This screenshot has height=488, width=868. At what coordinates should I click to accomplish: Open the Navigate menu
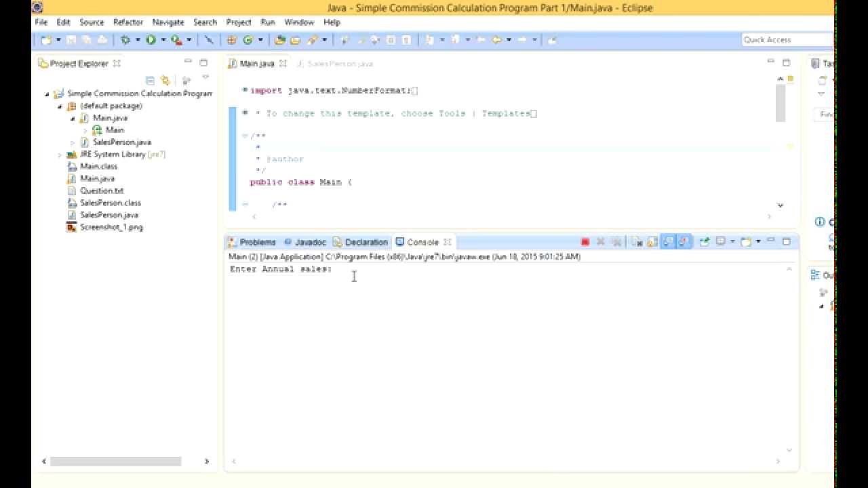coord(168,22)
